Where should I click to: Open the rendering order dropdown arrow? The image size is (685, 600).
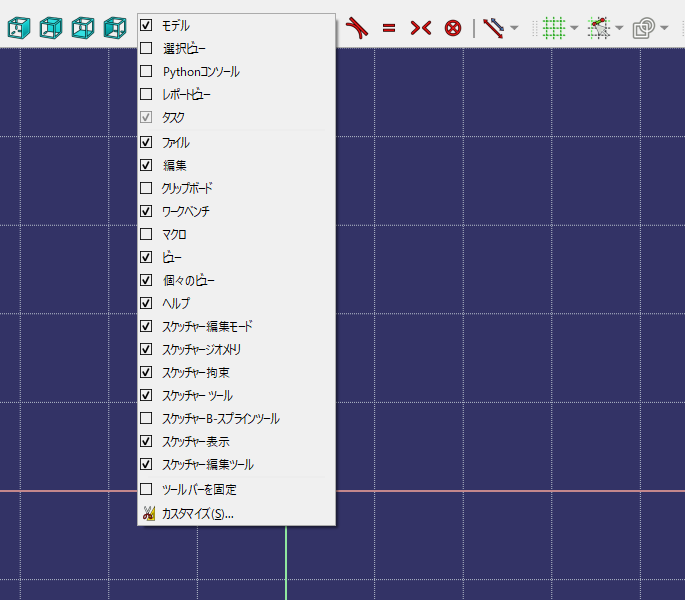664,28
